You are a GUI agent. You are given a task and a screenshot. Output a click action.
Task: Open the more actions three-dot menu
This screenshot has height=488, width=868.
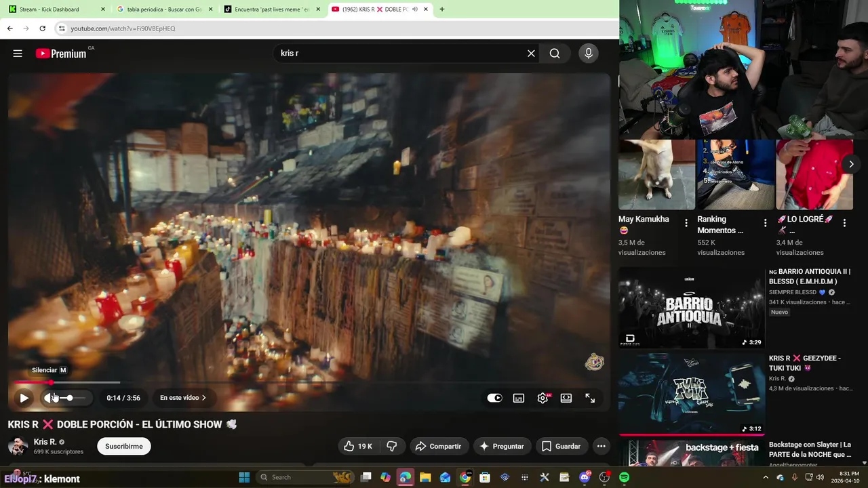pos(601,446)
